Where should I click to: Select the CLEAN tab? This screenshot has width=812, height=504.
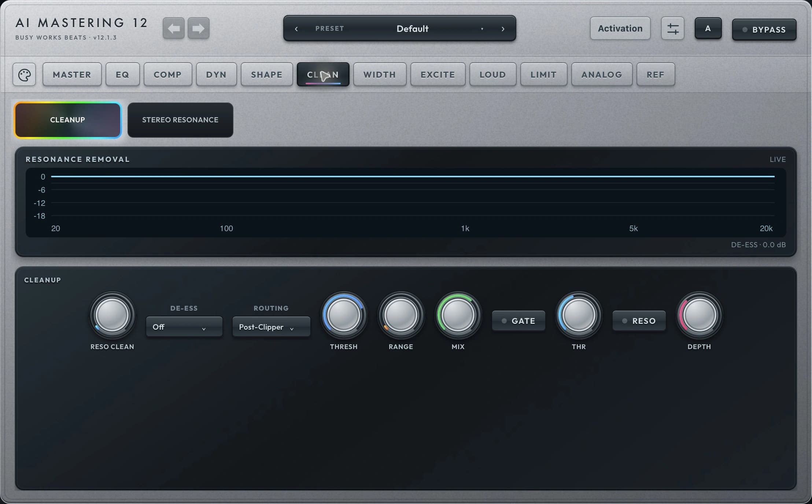coord(323,75)
